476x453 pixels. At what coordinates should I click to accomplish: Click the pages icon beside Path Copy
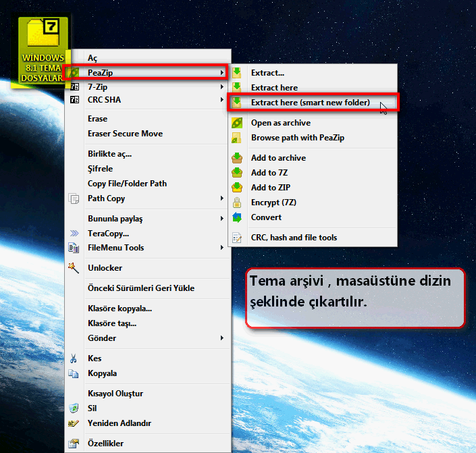[x=74, y=199]
